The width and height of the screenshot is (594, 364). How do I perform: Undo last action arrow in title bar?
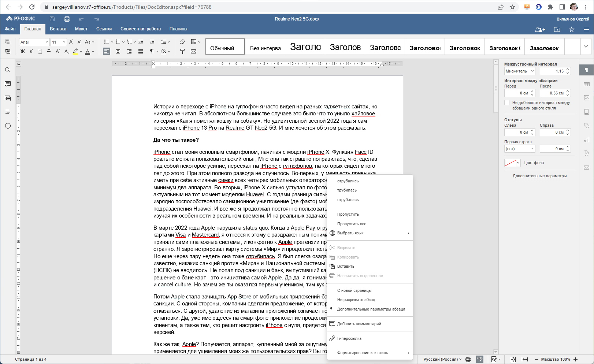[82, 19]
